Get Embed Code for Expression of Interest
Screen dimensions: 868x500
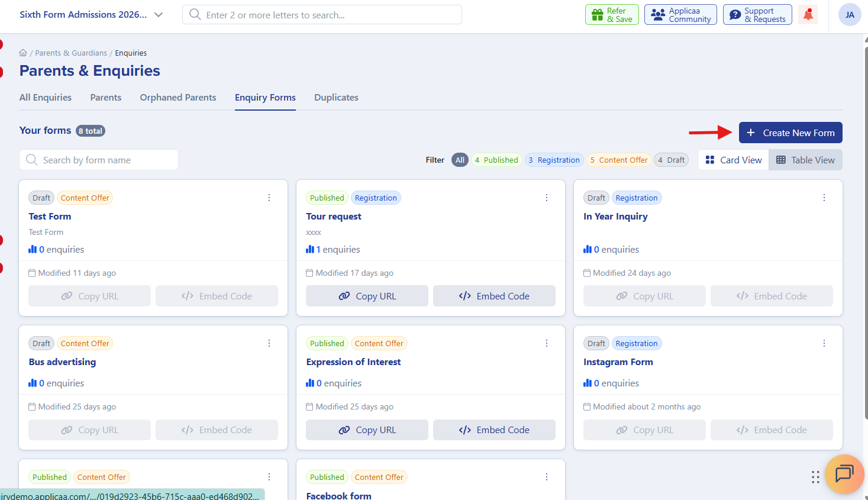[x=494, y=430]
